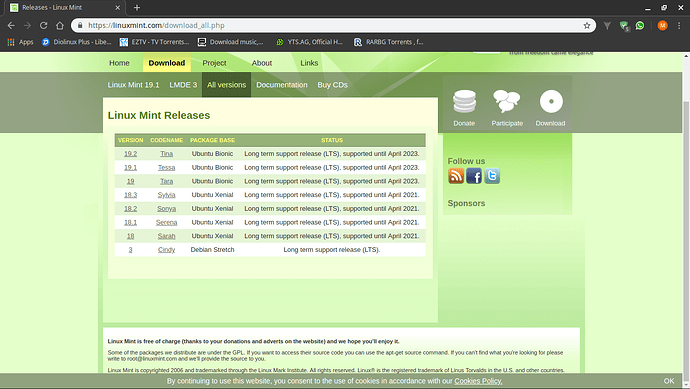Reload the page with the refresh icon

pyautogui.click(x=44, y=26)
